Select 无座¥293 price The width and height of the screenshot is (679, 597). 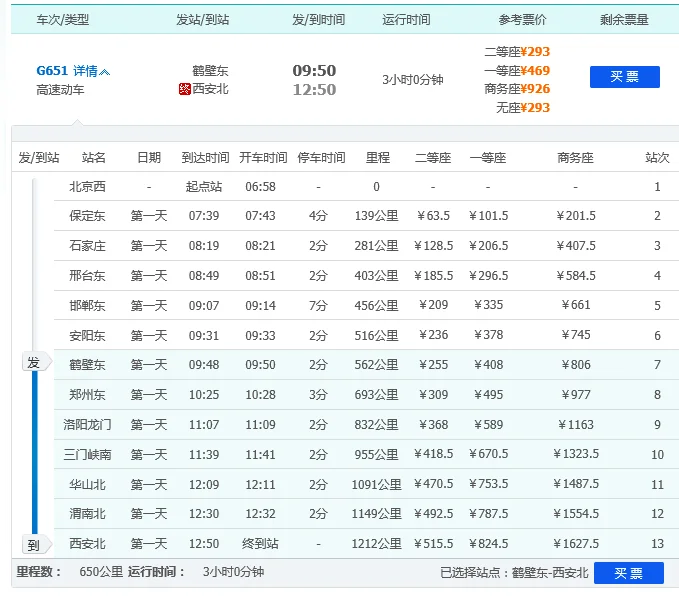(x=523, y=107)
